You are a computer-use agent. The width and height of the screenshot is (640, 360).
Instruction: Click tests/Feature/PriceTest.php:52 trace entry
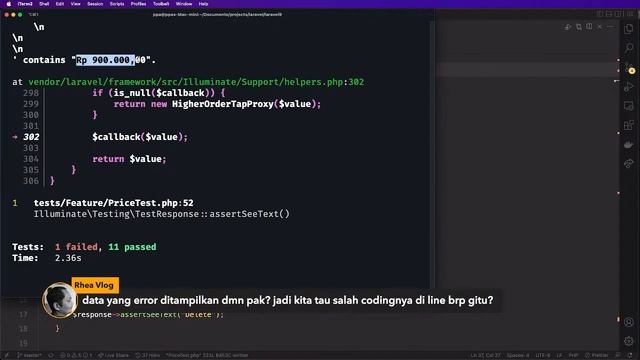point(113,203)
